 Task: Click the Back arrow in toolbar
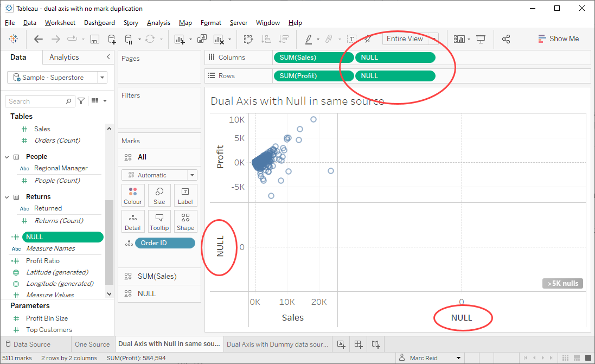(x=39, y=39)
